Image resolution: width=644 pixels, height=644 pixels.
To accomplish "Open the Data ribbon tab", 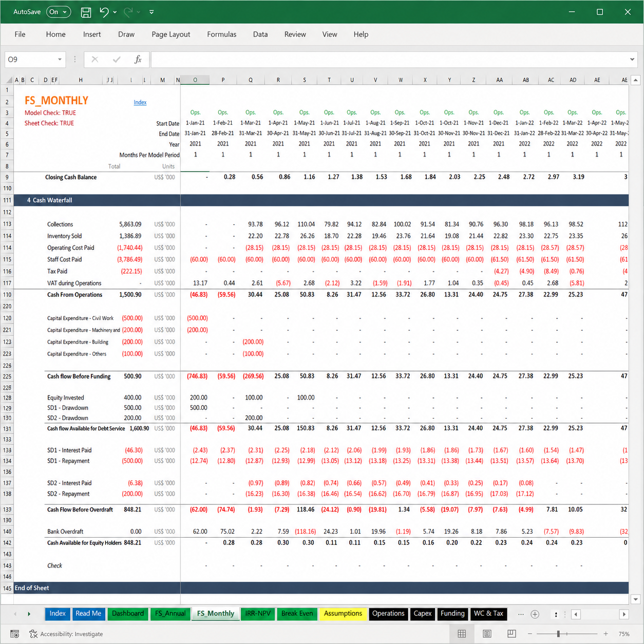I will (x=260, y=34).
